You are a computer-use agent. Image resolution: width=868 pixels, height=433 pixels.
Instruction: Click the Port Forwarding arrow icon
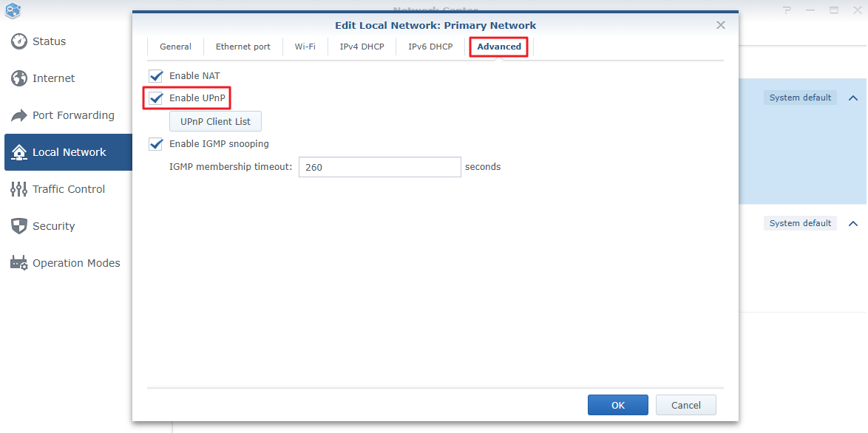19,115
